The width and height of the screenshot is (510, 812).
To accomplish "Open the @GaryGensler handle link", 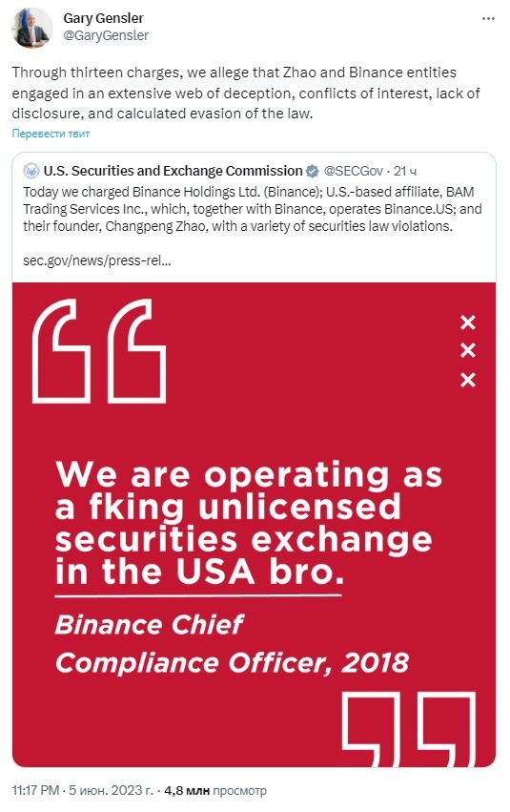I will pyautogui.click(x=106, y=35).
